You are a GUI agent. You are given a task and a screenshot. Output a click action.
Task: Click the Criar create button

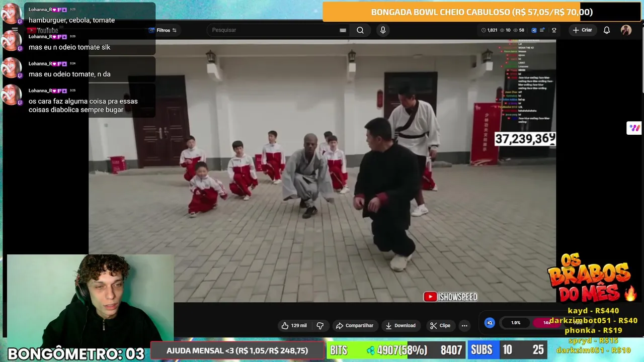[x=582, y=30]
